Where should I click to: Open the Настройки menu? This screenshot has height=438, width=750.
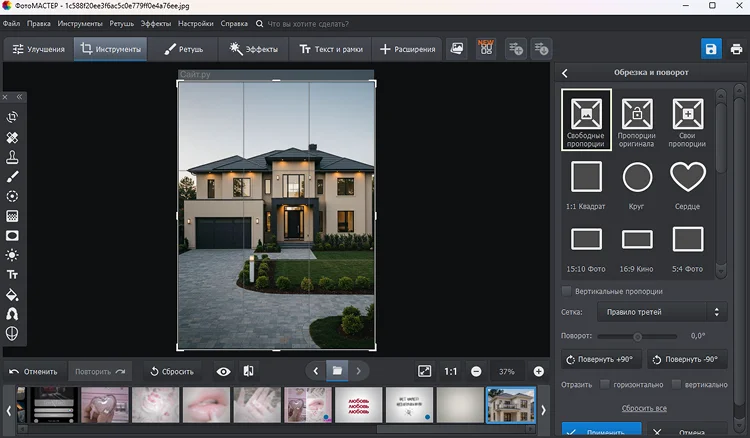click(x=196, y=23)
